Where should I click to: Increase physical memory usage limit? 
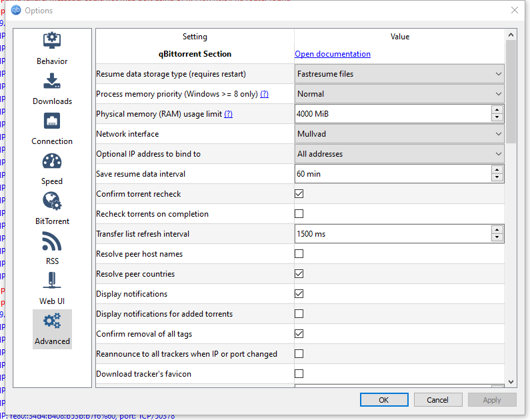pos(497,110)
